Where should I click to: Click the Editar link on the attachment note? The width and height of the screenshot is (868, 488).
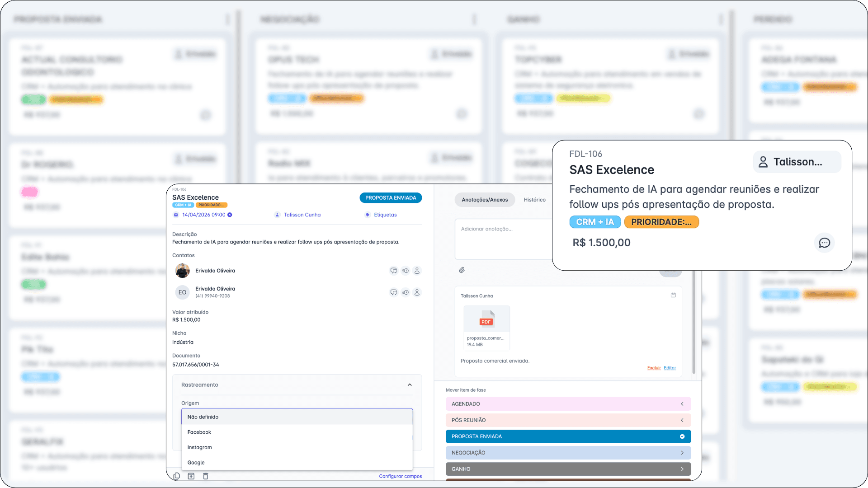pos(670,368)
